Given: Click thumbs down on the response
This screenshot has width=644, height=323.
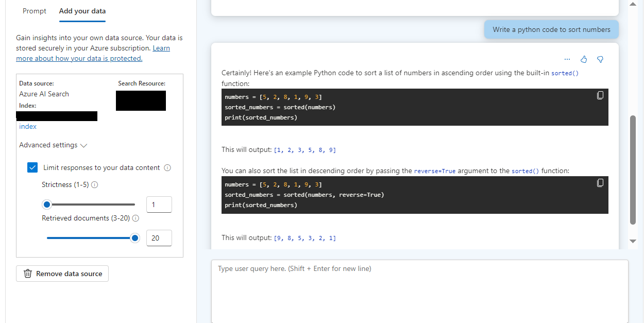Looking at the screenshot, I should pyautogui.click(x=600, y=59).
